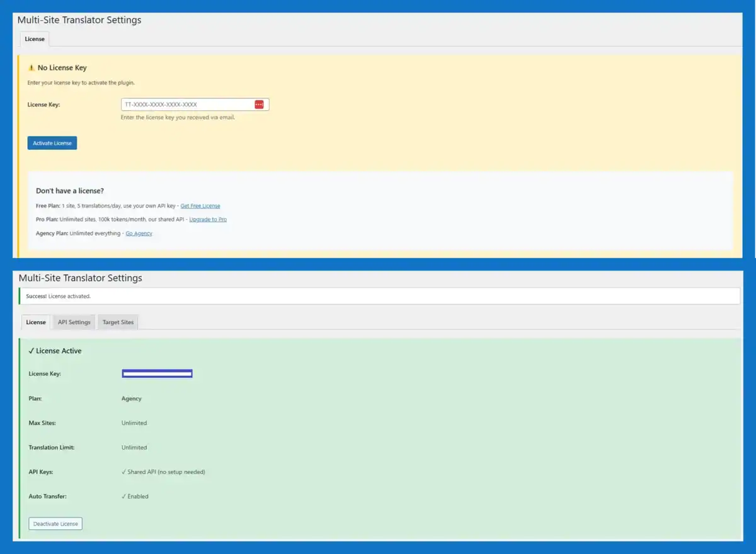Click the Agency plan value

132,399
